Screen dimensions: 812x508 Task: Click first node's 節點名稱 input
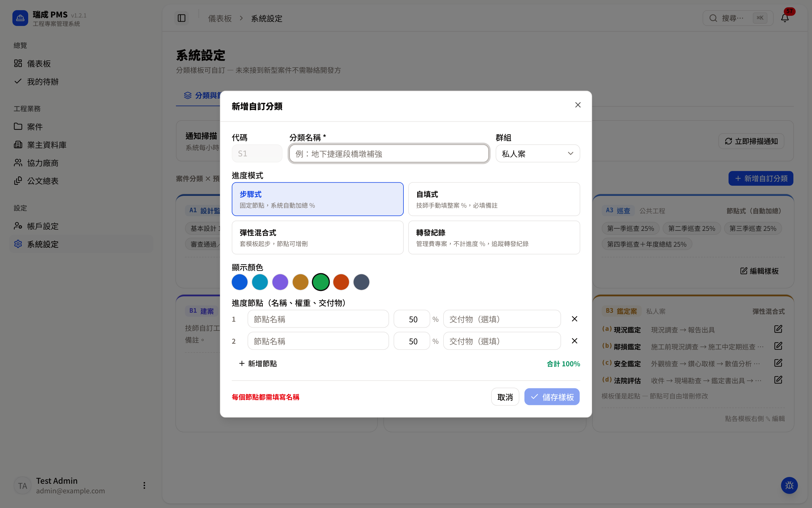click(x=318, y=319)
